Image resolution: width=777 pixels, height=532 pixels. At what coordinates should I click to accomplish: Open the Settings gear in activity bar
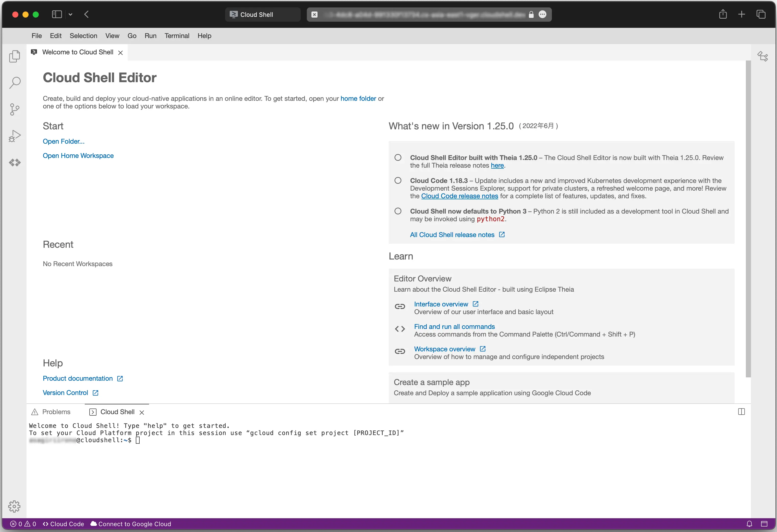pos(14,506)
